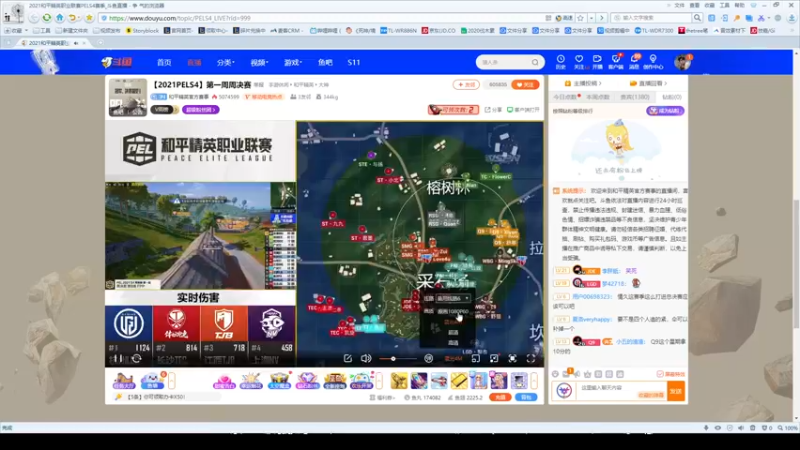Click the danmaku edit icon in player
The width and height of the screenshot is (800, 450).
click(x=347, y=359)
